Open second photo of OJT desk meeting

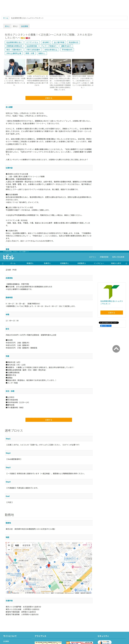(37, 67)
